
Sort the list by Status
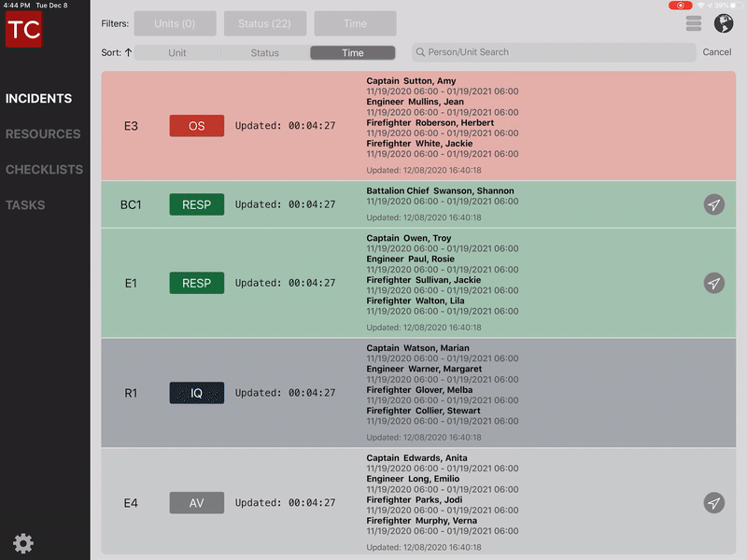click(x=265, y=53)
